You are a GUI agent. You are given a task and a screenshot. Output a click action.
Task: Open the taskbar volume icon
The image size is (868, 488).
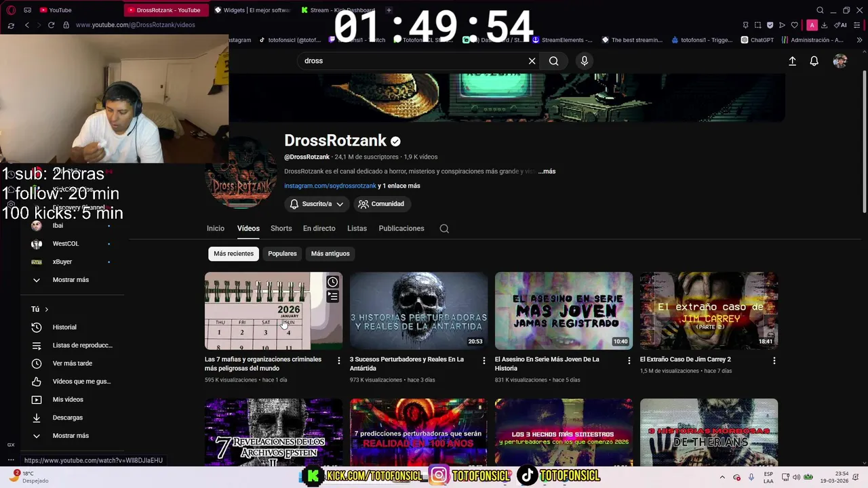tap(796, 477)
